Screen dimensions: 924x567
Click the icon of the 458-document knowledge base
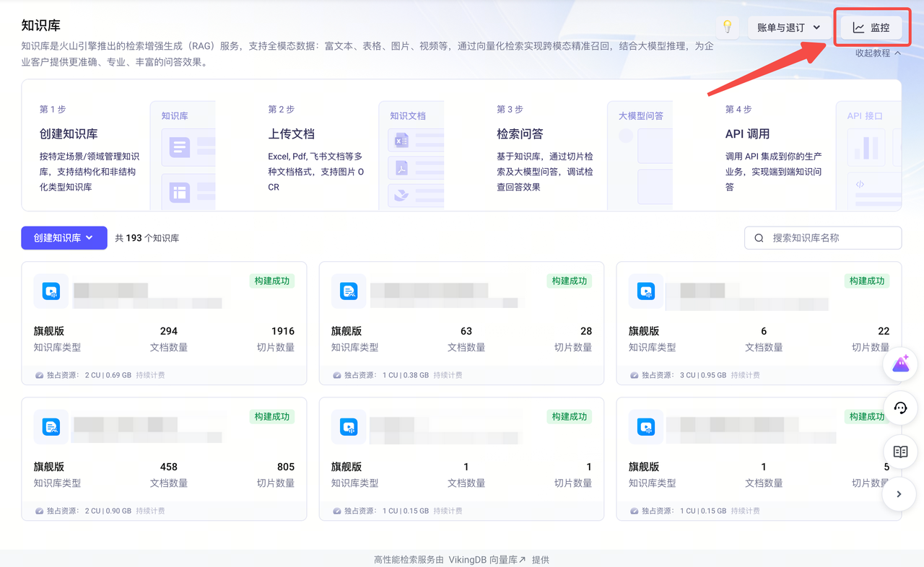51,427
